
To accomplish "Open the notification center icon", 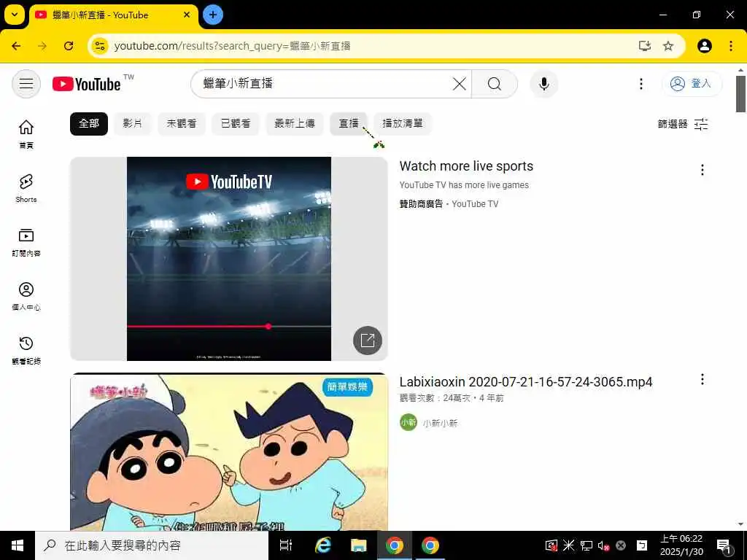I will tap(724, 545).
